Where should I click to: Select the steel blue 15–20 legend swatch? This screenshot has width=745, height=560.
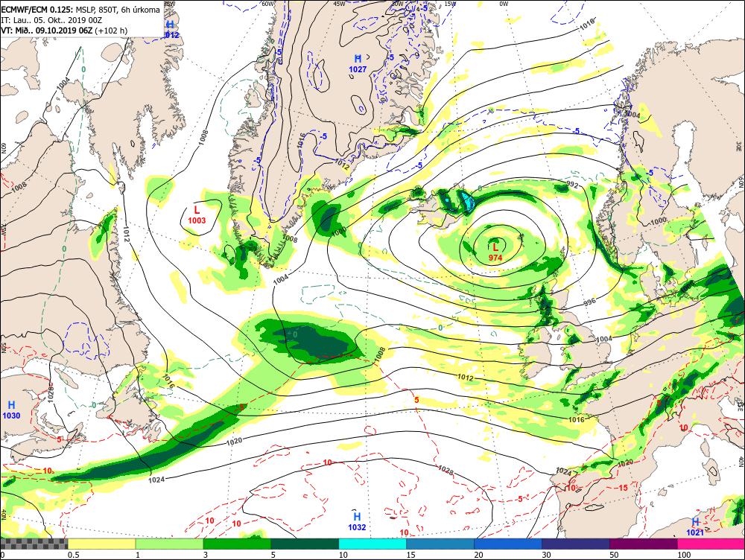(440, 544)
